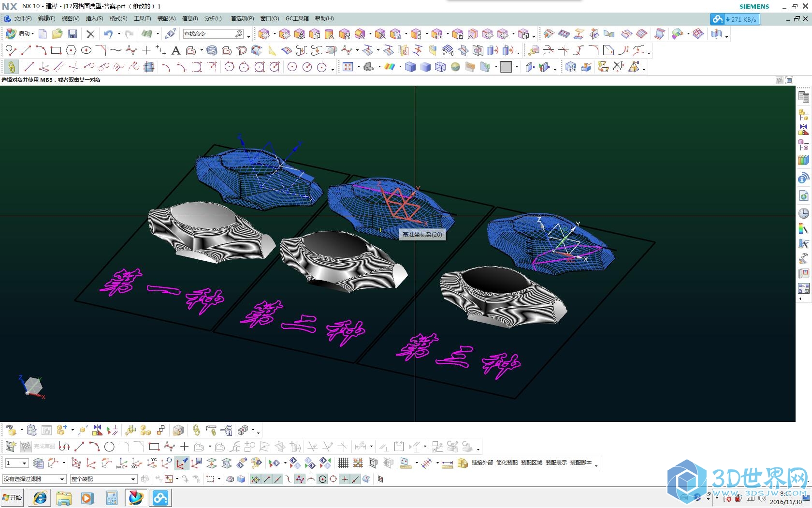Click the Delete X icon in top toolbar
Image resolution: width=812 pixels, height=508 pixels.
pos(90,34)
